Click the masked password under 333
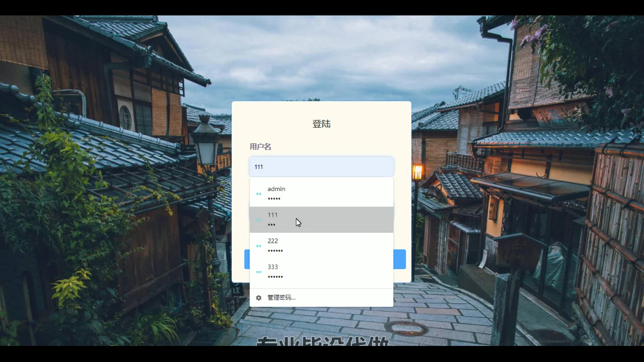The image size is (644, 362). click(275, 277)
